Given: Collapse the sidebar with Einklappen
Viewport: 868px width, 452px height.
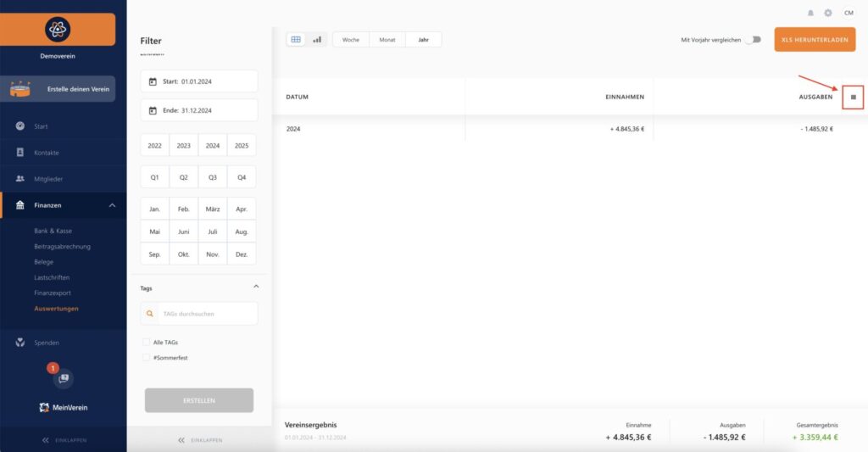Looking at the screenshot, I should (64, 440).
